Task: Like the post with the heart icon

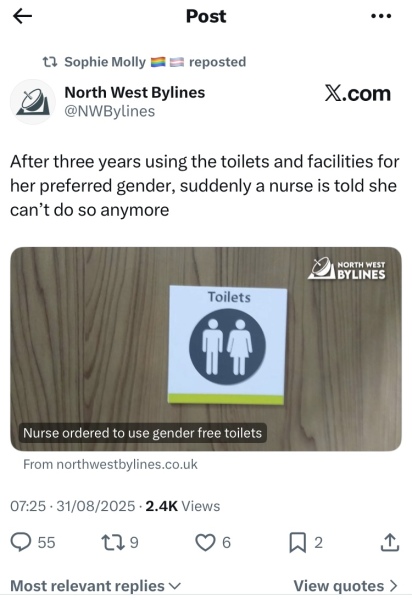Action: 205,543
